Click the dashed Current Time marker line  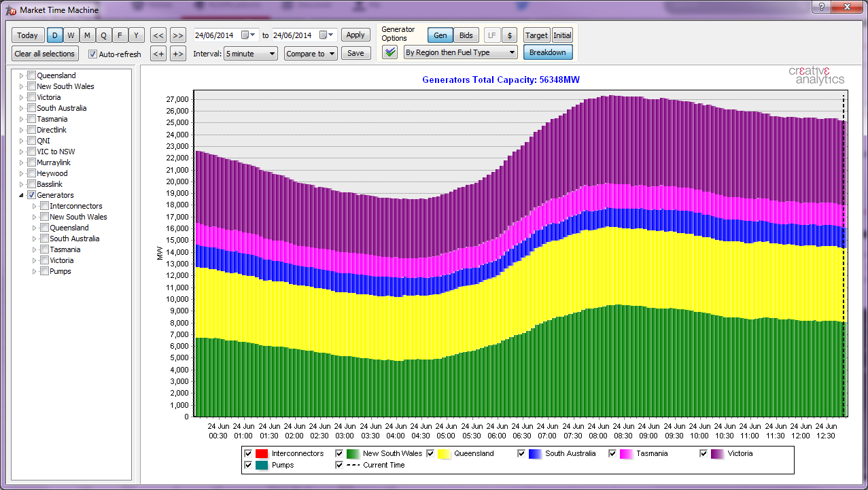click(844, 255)
